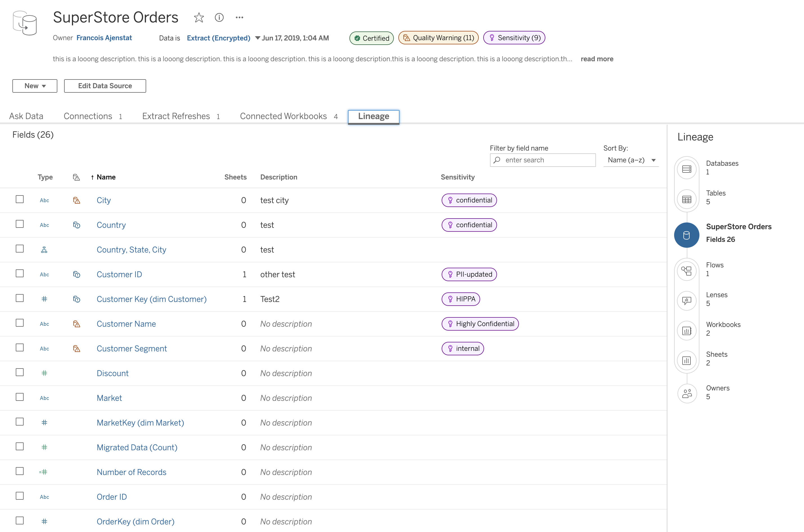The width and height of the screenshot is (804, 532).
Task: Open the MarketKey (dim Market) field link
Action: pyautogui.click(x=140, y=423)
